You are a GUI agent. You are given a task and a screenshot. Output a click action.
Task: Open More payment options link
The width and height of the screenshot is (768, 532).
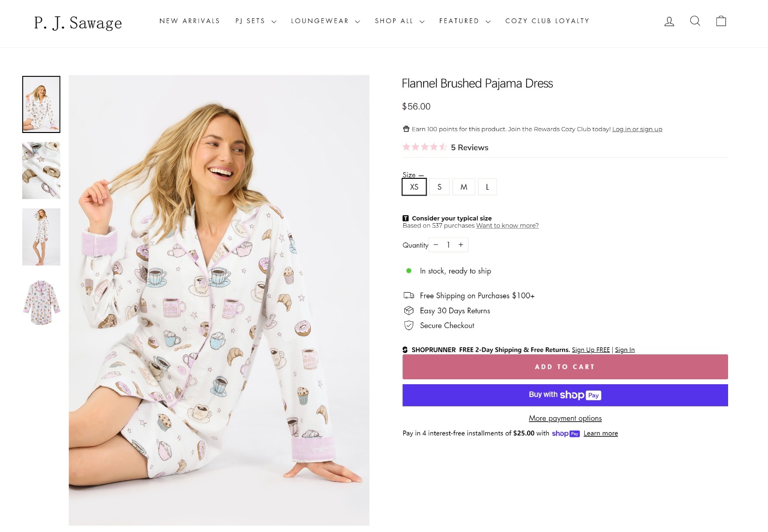click(x=565, y=418)
